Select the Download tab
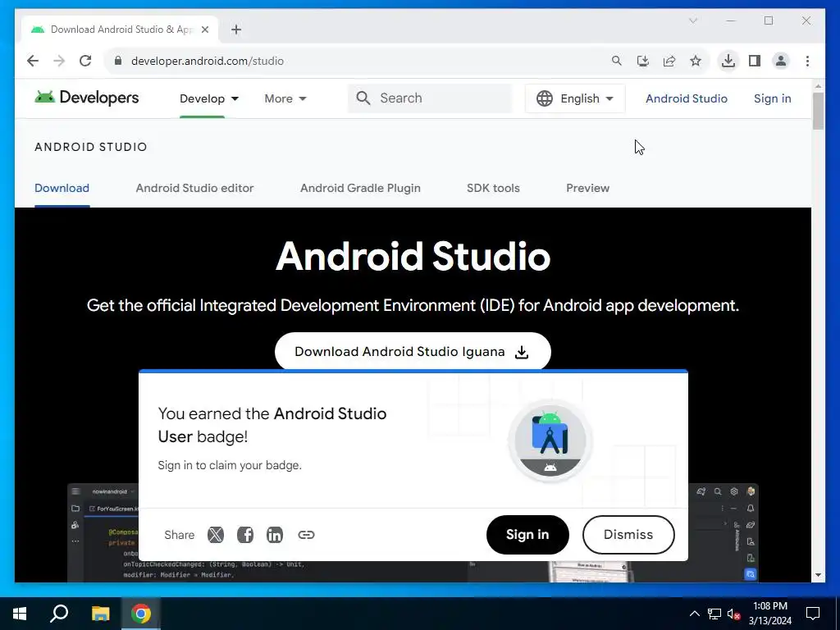The image size is (840, 630). (x=62, y=188)
